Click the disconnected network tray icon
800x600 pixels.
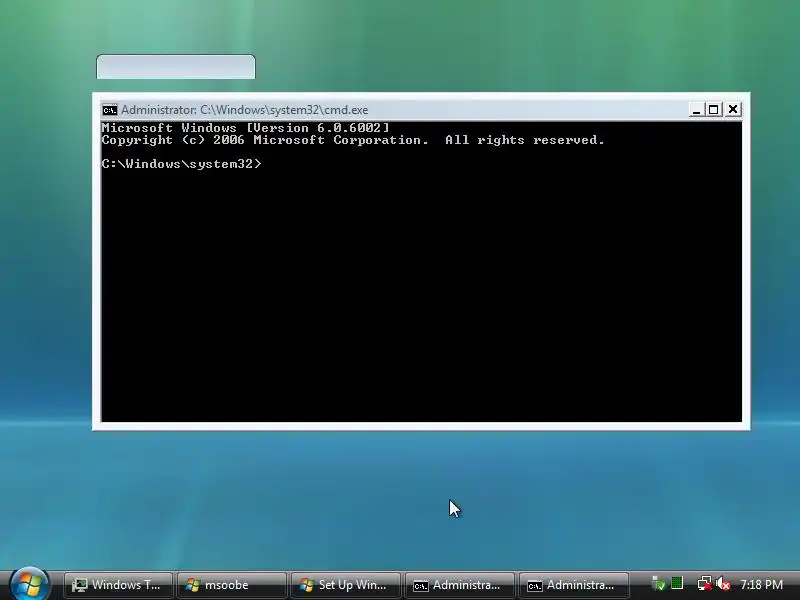point(705,584)
